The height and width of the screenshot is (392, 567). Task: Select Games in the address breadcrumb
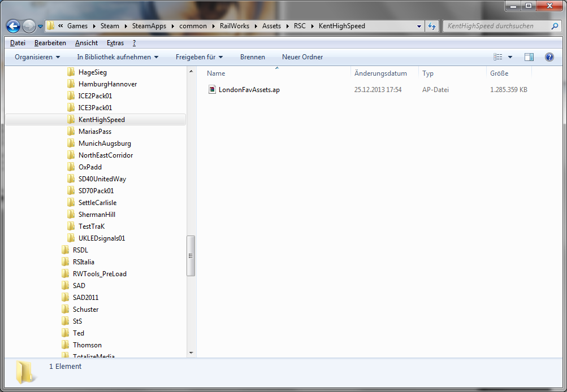tap(77, 26)
